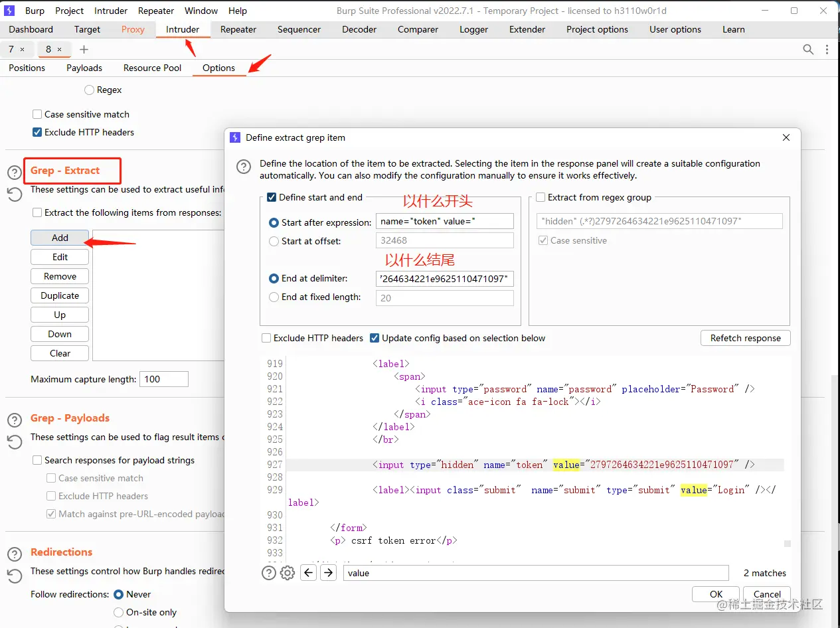Click the response panel scrollbar thumb
Image resolution: width=840 pixels, height=628 pixels.
click(x=788, y=543)
